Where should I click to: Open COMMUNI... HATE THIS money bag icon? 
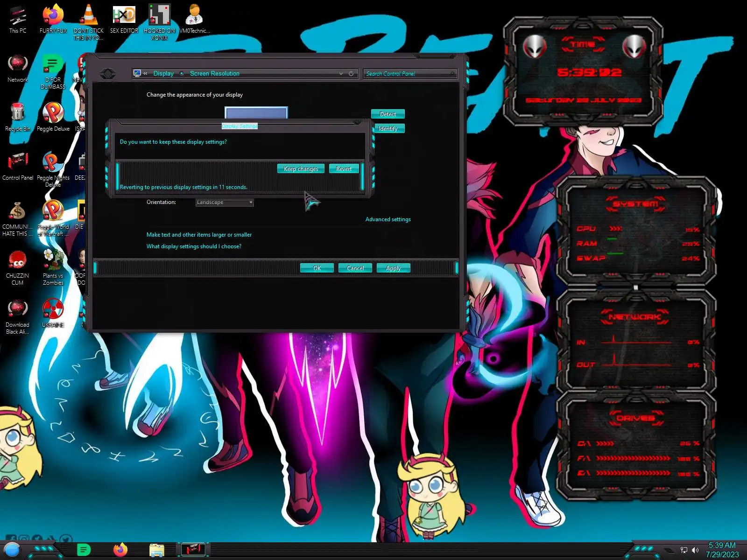click(18, 218)
